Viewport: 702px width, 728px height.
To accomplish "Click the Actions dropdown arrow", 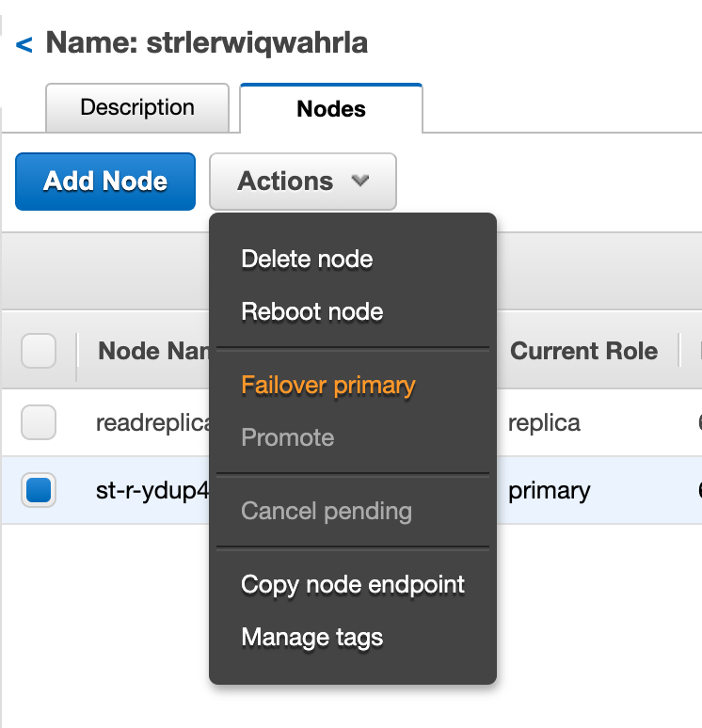I will pos(359,182).
